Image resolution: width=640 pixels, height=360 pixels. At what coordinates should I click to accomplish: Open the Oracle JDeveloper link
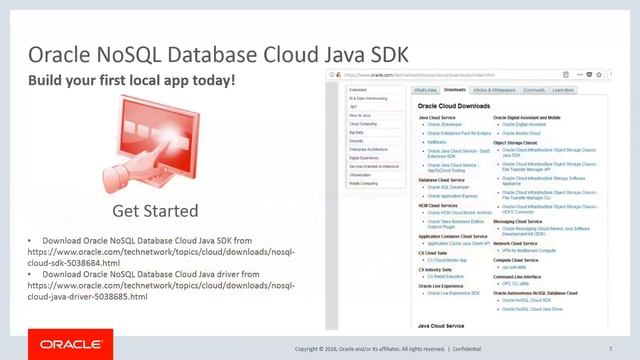[444, 124]
